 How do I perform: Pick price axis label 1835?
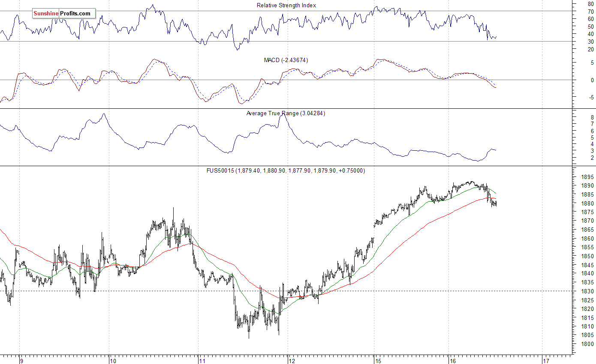click(588, 283)
